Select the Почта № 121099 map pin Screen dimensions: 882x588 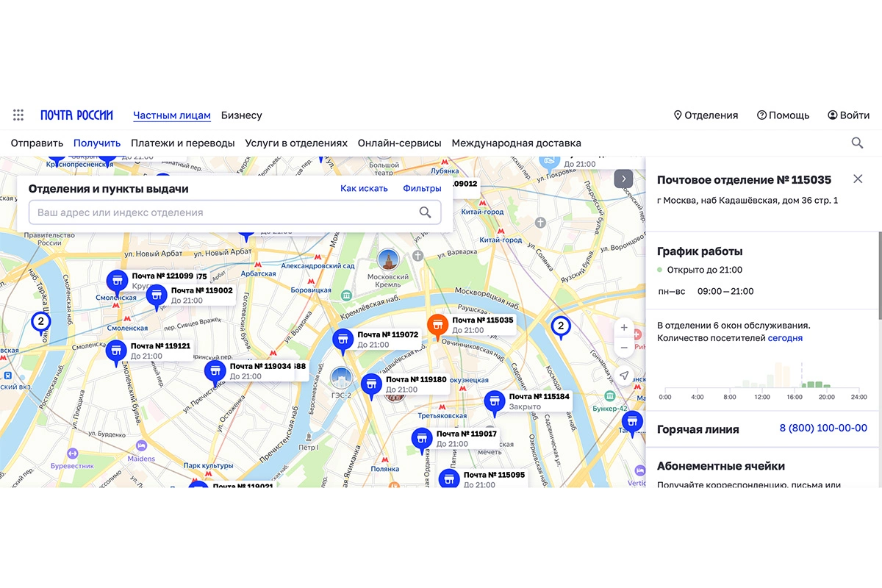coord(116,281)
